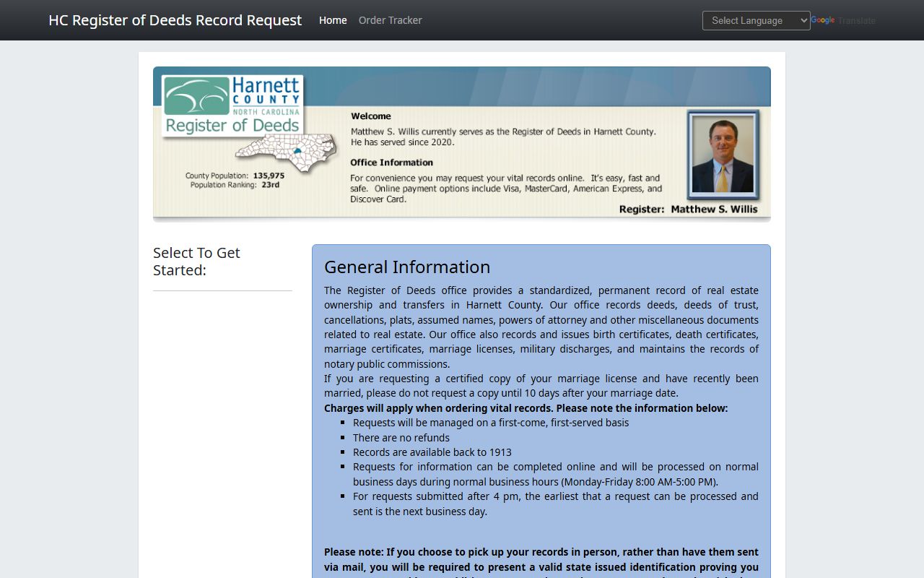Screen dimensions: 924x578
Task: Click the County Population 135,975 text
Action: tap(235, 176)
